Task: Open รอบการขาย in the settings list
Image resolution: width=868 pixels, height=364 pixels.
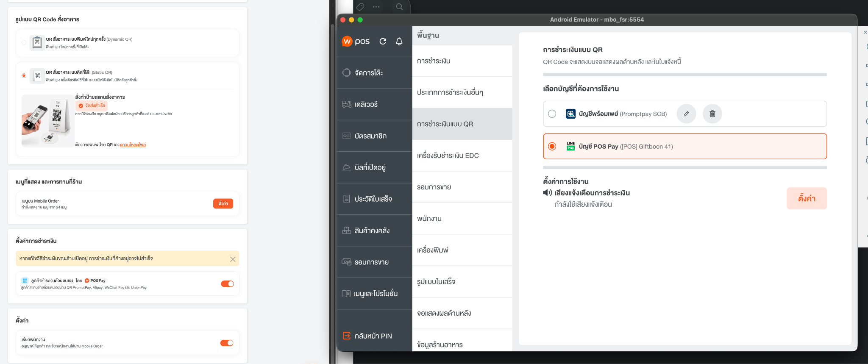Action: pyautogui.click(x=462, y=187)
